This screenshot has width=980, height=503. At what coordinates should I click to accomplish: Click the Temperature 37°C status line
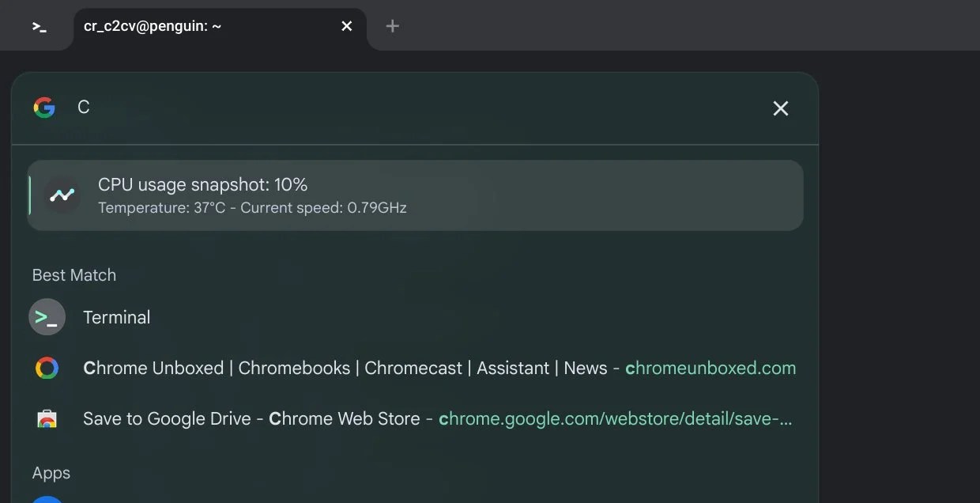click(251, 207)
